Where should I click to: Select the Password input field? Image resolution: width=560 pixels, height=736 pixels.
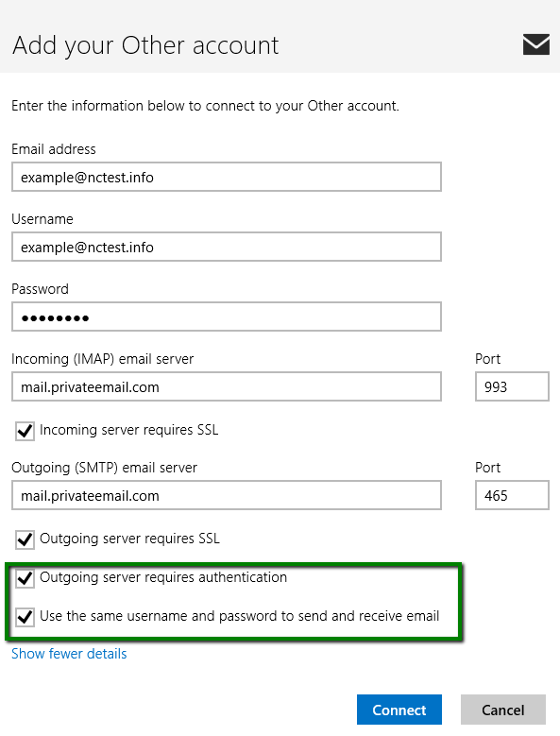point(227,317)
